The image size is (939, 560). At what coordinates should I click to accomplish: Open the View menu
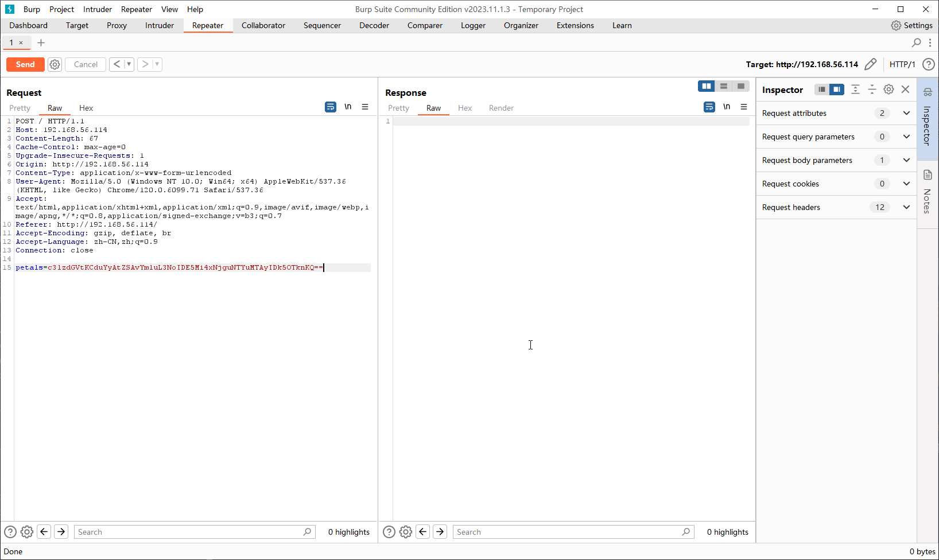tap(169, 9)
